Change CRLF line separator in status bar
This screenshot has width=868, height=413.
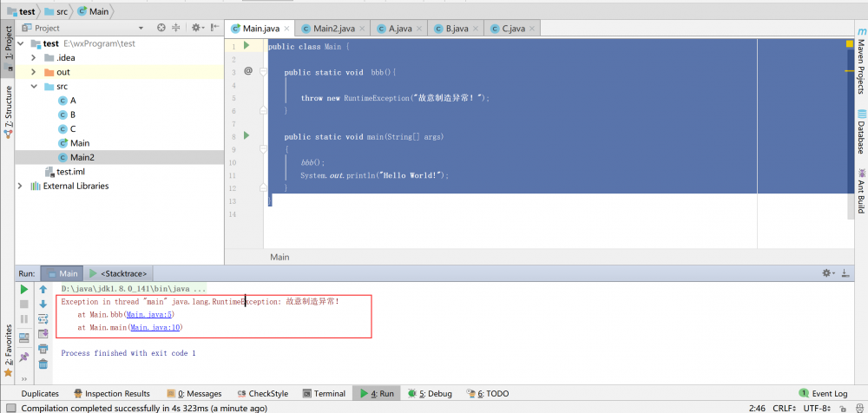coord(783,409)
